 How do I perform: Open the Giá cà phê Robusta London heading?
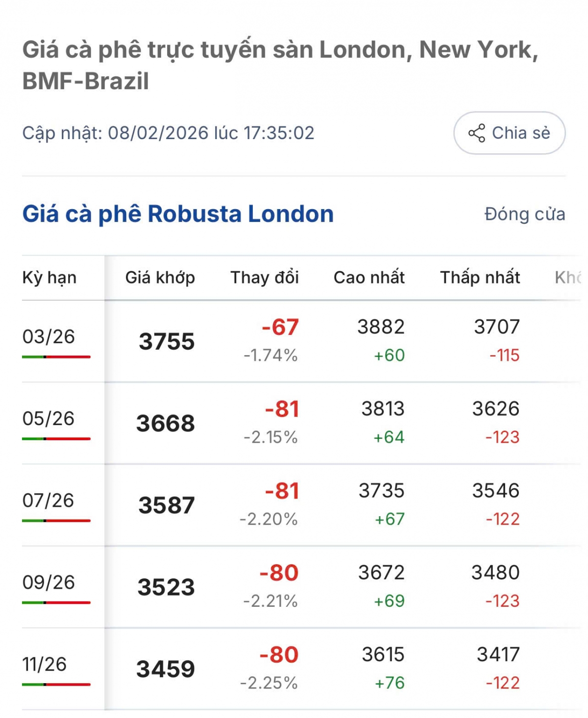click(x=178, y=214)
